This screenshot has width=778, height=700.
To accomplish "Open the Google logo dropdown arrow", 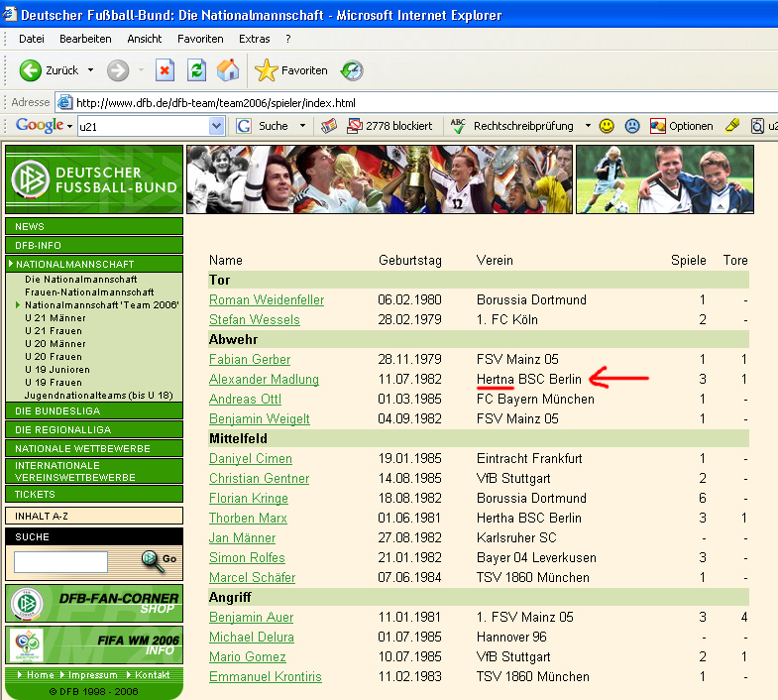I will click(69, 126).
